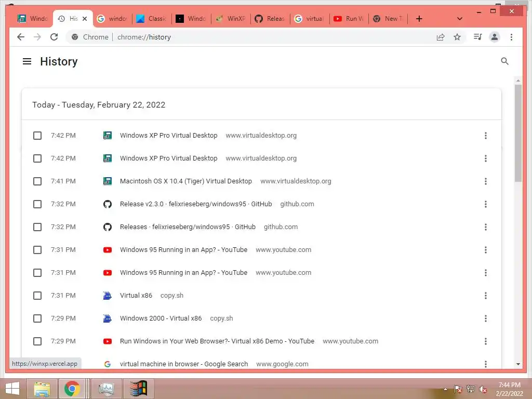Open more actions for Windows 2000 entry
532x399 pixels.
tap(486, 318)
